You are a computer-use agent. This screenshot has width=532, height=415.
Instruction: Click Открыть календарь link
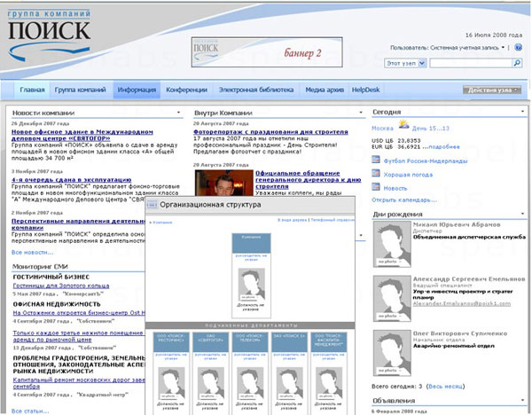click(x=404, y=200)
